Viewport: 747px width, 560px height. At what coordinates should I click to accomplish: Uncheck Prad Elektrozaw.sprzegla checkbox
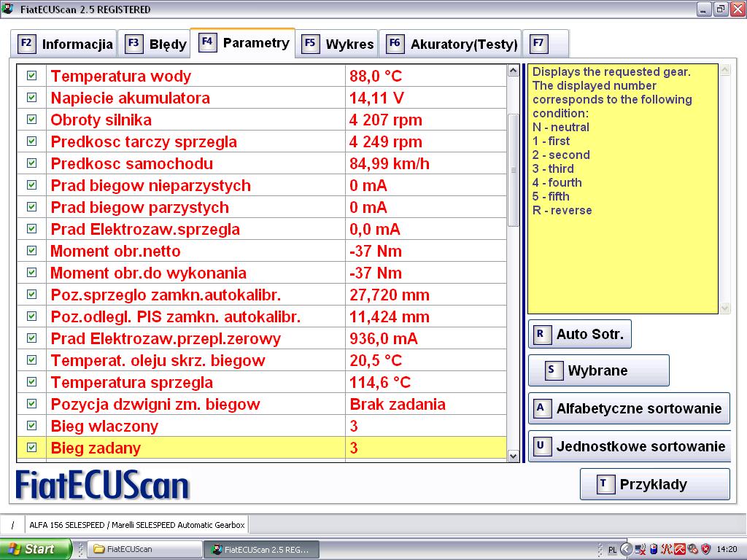click(x=32, y=229)
